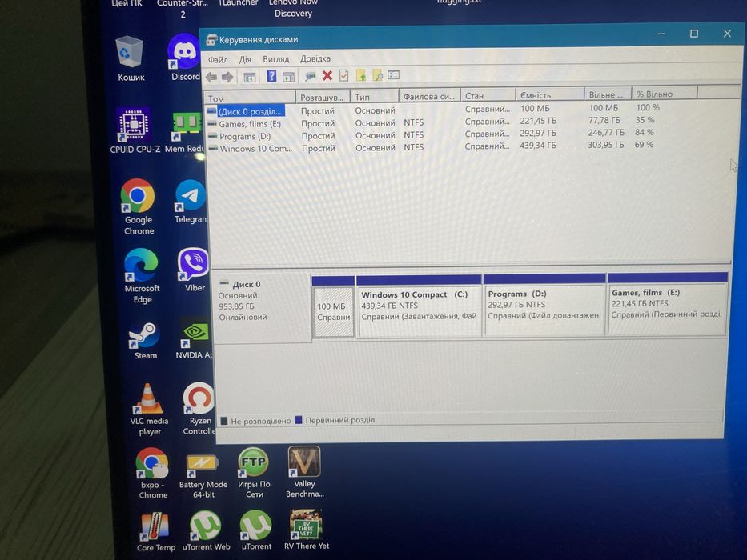Sort by the Том column header
Screen dimensions: 747x560
251,98
